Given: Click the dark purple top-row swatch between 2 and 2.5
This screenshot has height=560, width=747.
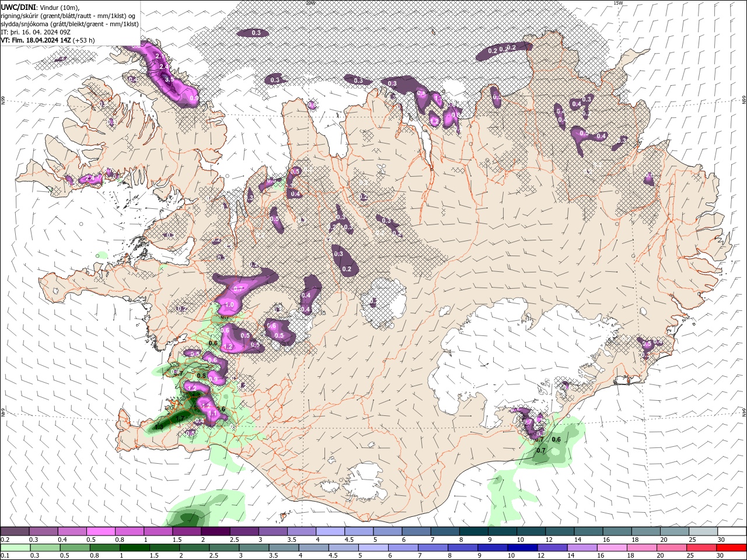Looking at the screenshot, I should tap(215, 531).
